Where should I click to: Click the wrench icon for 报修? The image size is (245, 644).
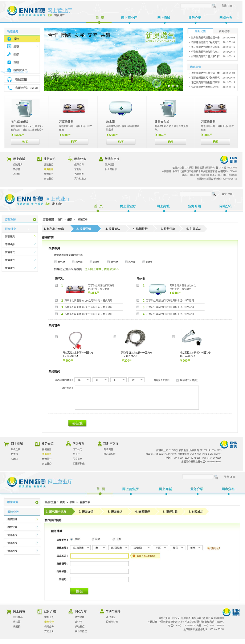coord(9,54)
